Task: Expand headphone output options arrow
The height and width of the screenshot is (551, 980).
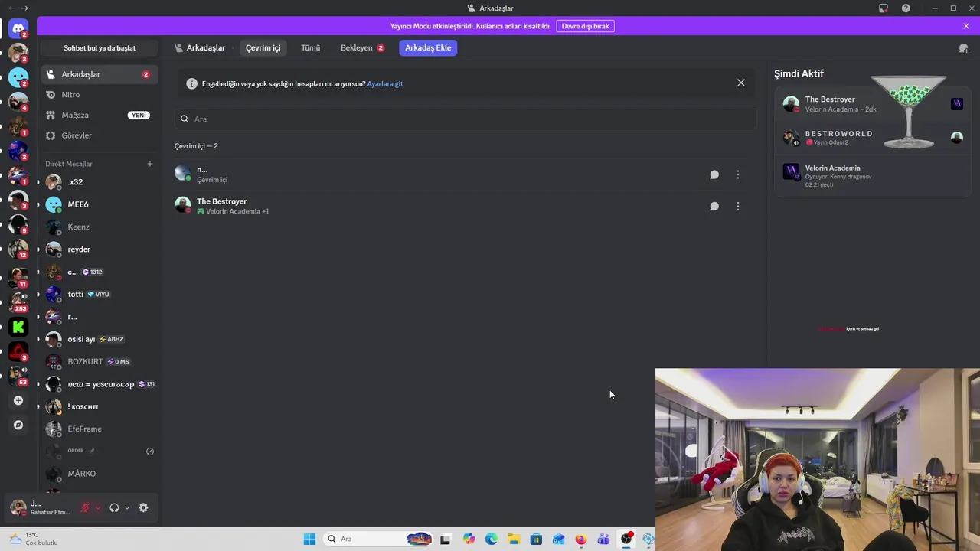Action: [127, 507]
